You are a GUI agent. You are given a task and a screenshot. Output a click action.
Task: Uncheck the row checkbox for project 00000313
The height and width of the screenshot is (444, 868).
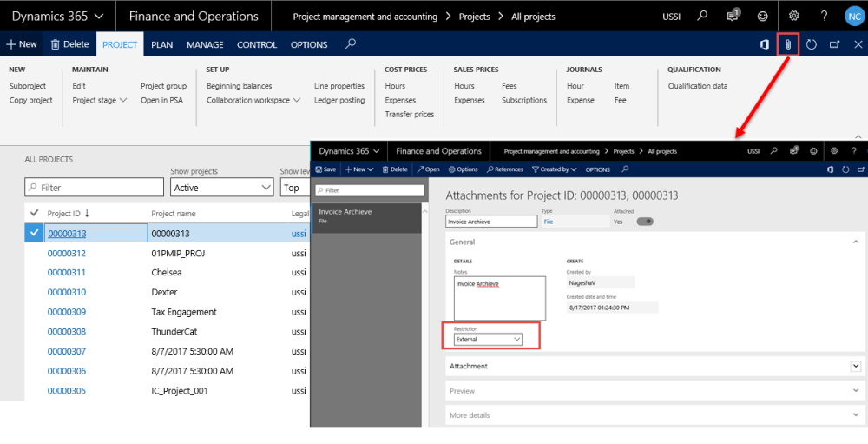pos(34,234)
